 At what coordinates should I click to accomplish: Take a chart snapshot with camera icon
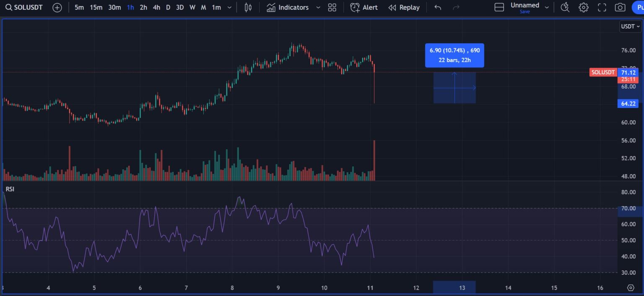pyautogui.click(x=620, y=8)
